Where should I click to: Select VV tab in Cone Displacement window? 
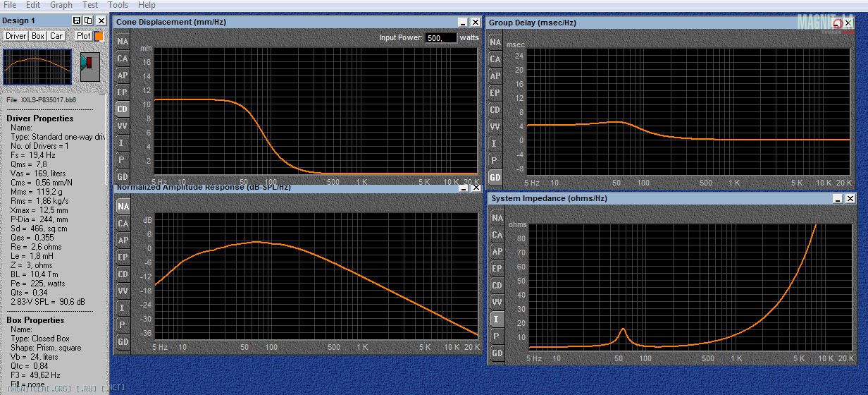pyautogui.click(x=123, y=126)
